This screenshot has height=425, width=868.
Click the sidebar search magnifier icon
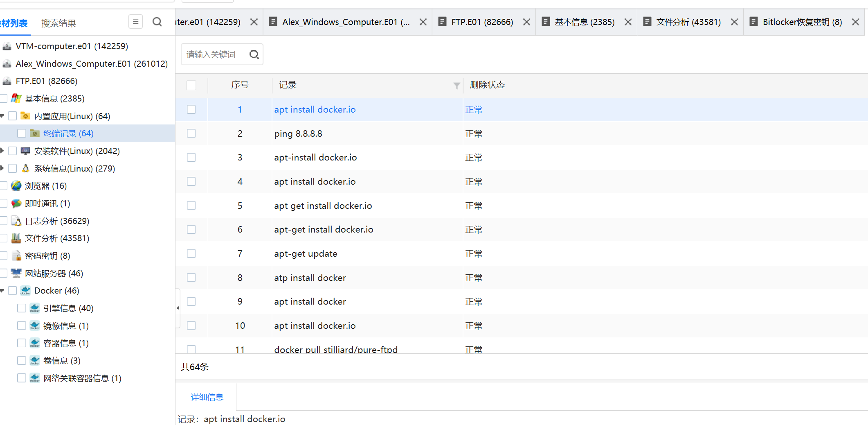point(157,22)
